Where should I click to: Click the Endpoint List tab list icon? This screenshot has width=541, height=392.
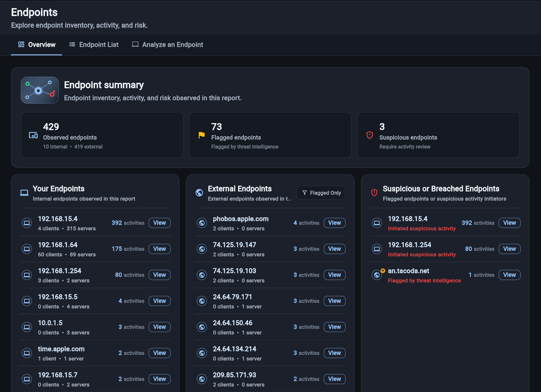(72, 44)
